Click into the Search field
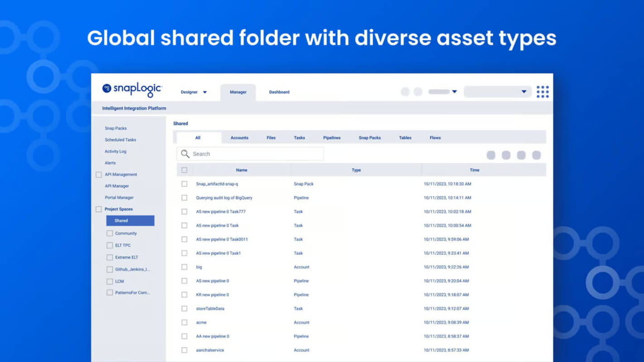Viewport: 644px width, 362px height. click(x=250, y=154)
